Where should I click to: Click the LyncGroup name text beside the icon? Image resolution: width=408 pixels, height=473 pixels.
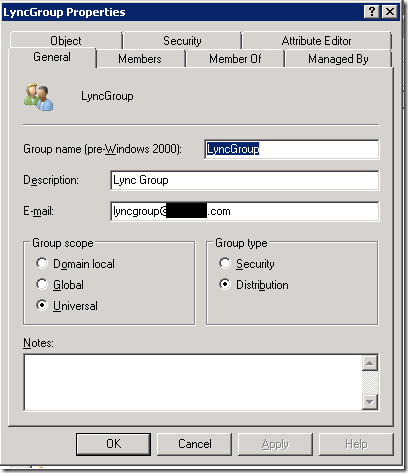coord(107,96)
